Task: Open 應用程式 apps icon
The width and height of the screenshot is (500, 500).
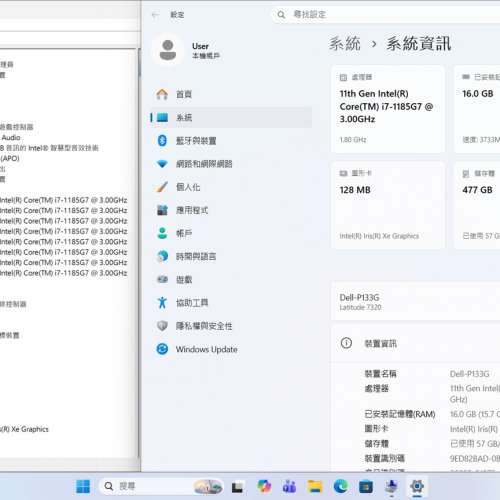Action: coord(162,210)
